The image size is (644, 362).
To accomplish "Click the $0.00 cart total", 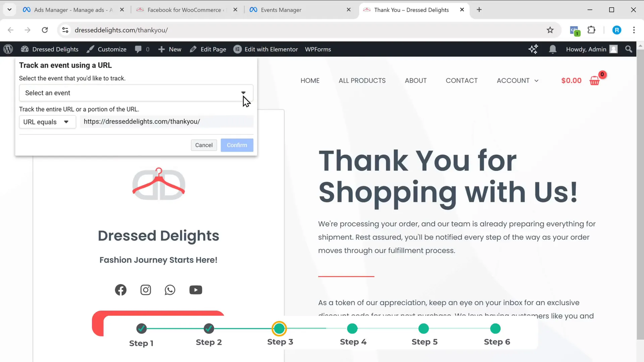I will tap(571, 80).
